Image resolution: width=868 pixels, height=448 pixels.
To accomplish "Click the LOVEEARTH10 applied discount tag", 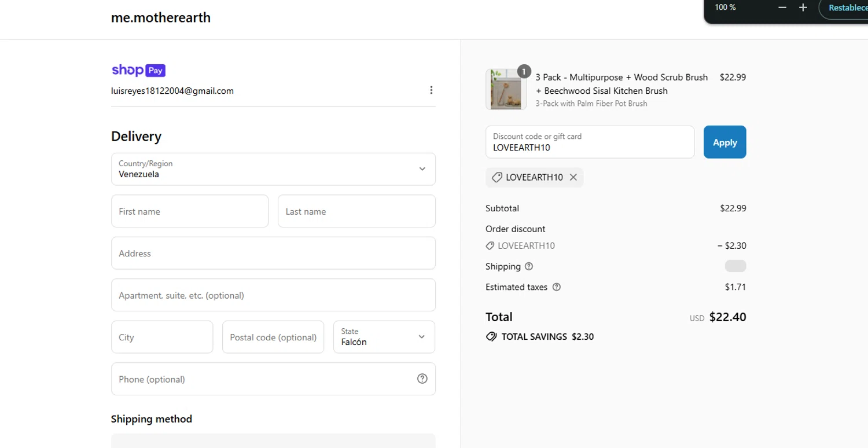I will 535,177.
